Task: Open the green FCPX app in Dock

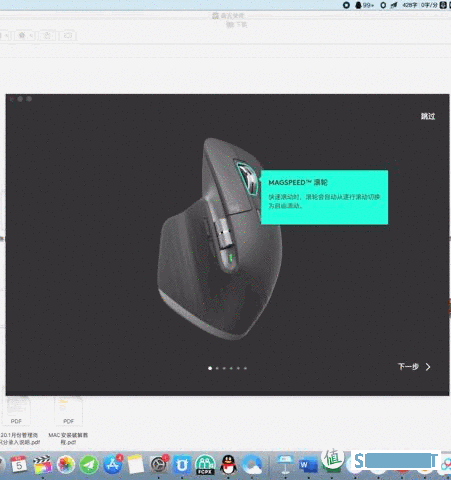Action: (205, 464)
